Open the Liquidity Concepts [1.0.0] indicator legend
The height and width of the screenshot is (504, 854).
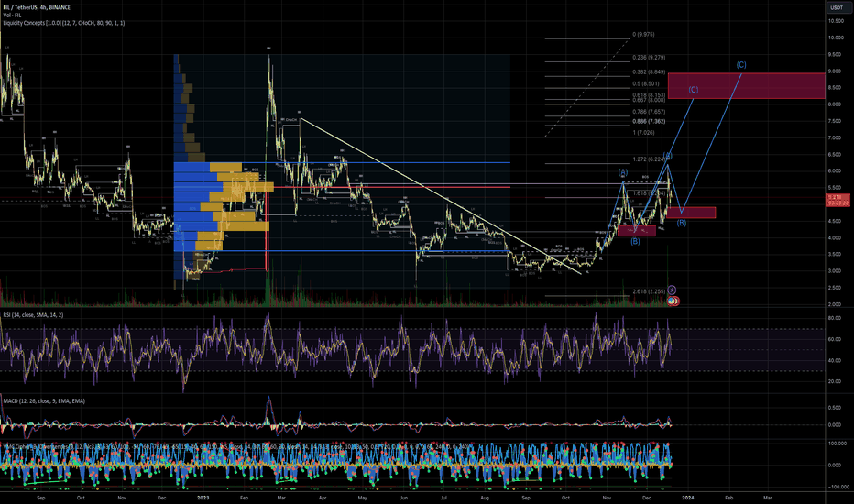tap(64, 23)
